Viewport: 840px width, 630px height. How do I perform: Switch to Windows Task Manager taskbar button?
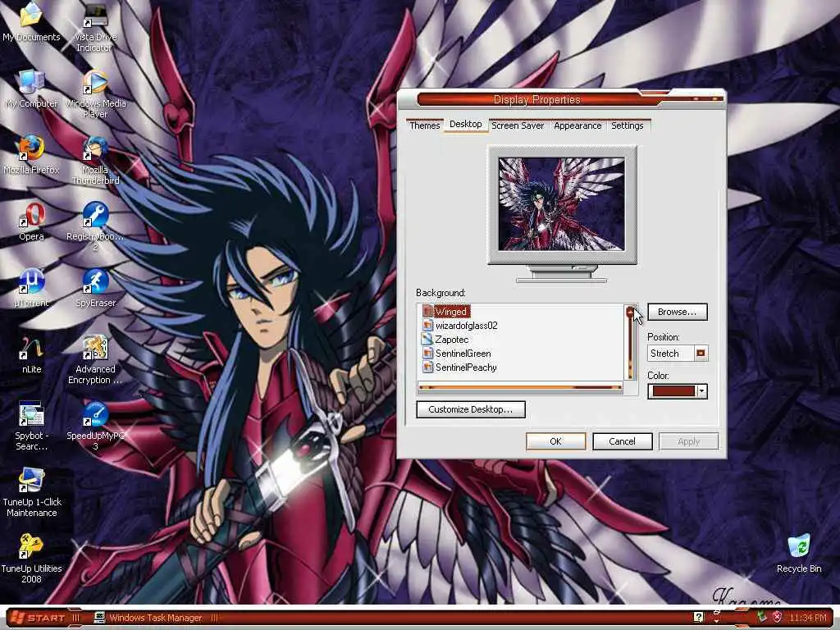tap(148, 618)
